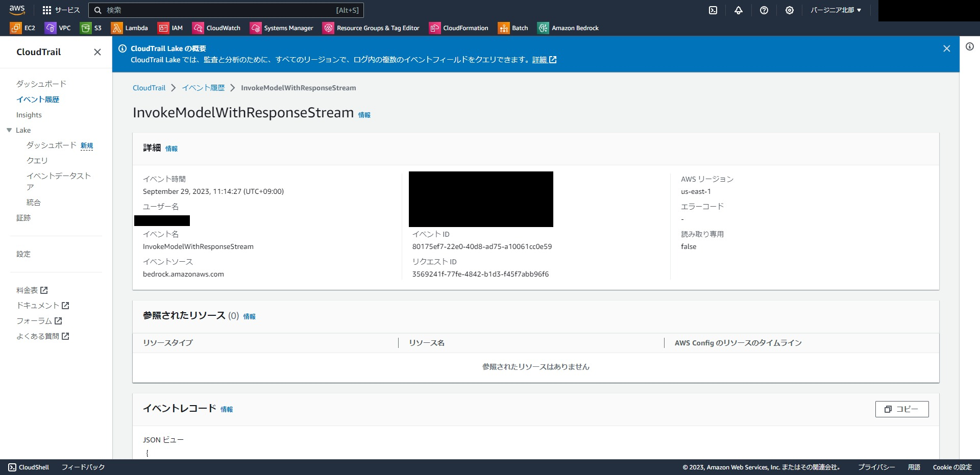
Task: Open the CloudFormation service shortcut
Action: tap(459, 28)
